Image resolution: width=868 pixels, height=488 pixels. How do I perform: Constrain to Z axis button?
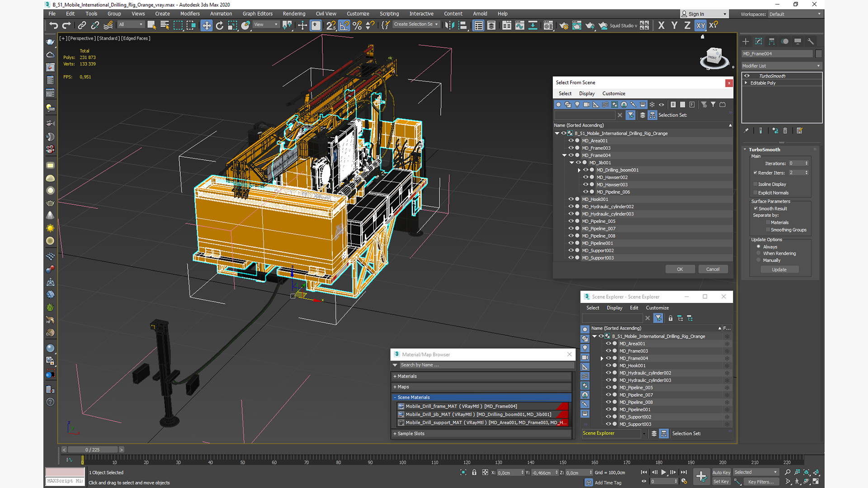[x=687, y=25]
